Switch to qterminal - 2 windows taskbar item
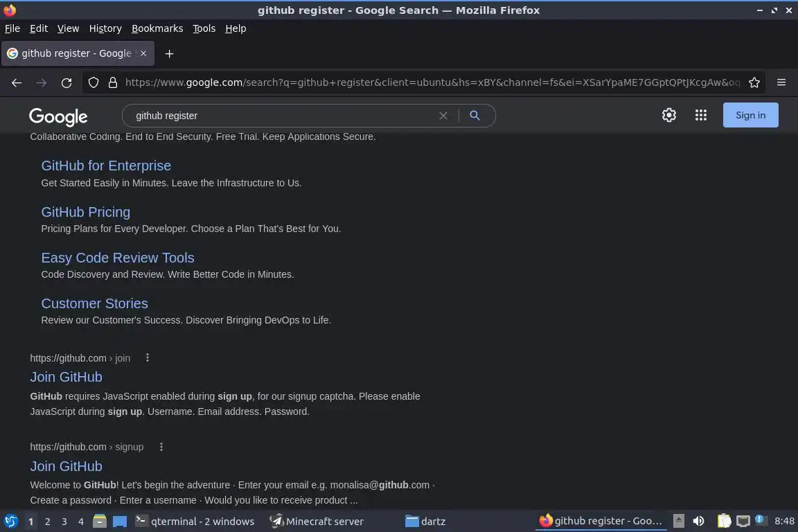Viewport: 798px width, 532px height. (195, 522)
